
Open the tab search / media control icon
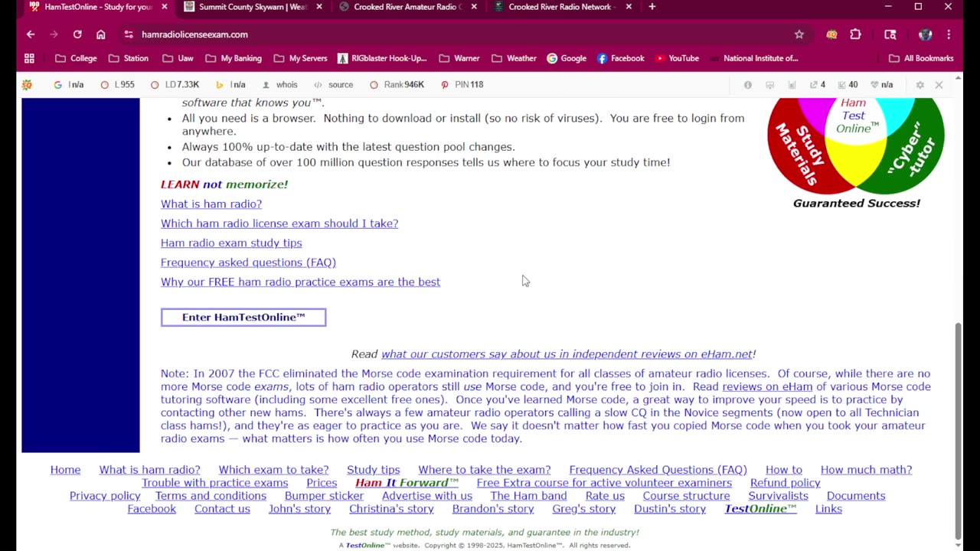point(890,34)
